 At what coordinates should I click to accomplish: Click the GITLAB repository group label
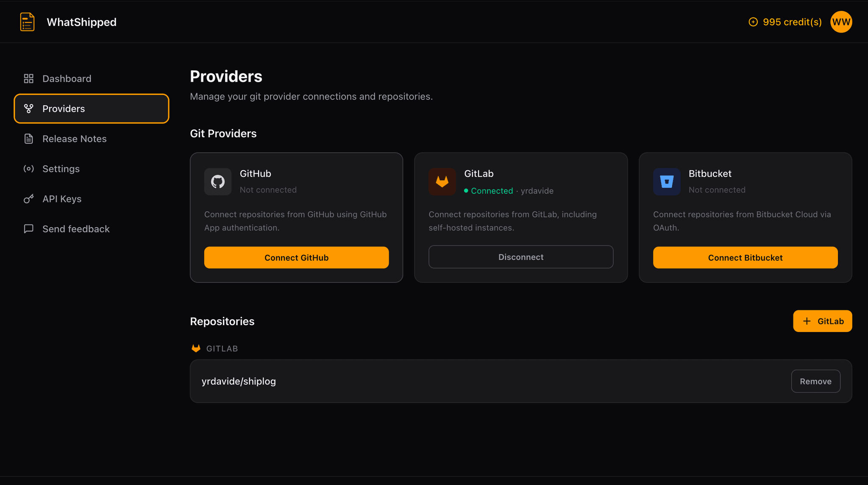coord(222,348)
